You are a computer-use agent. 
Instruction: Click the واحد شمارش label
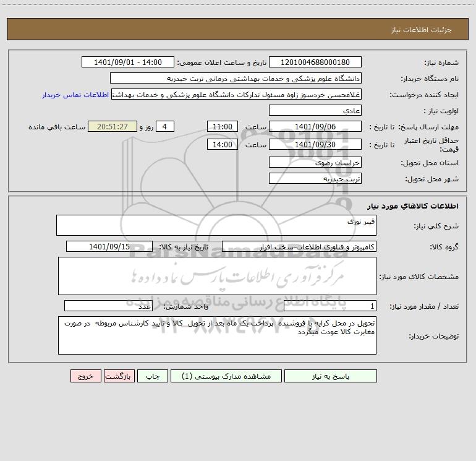pyautogui.click(x=186, y=306)
